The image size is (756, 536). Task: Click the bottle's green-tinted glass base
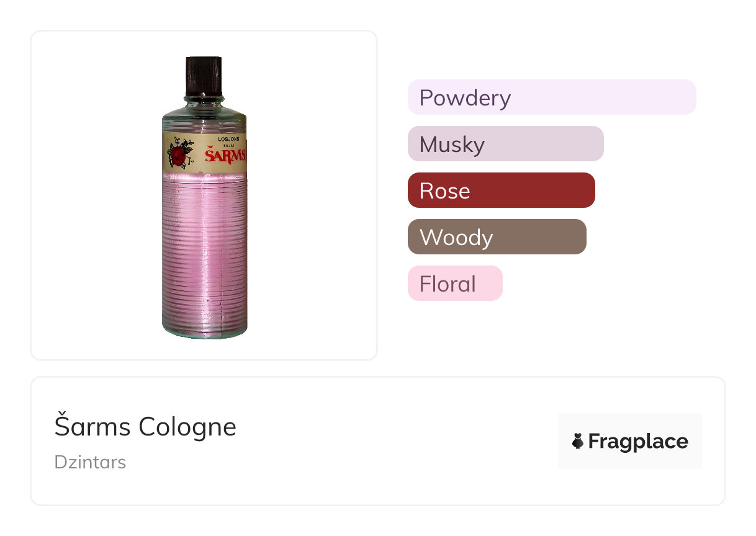205,331
